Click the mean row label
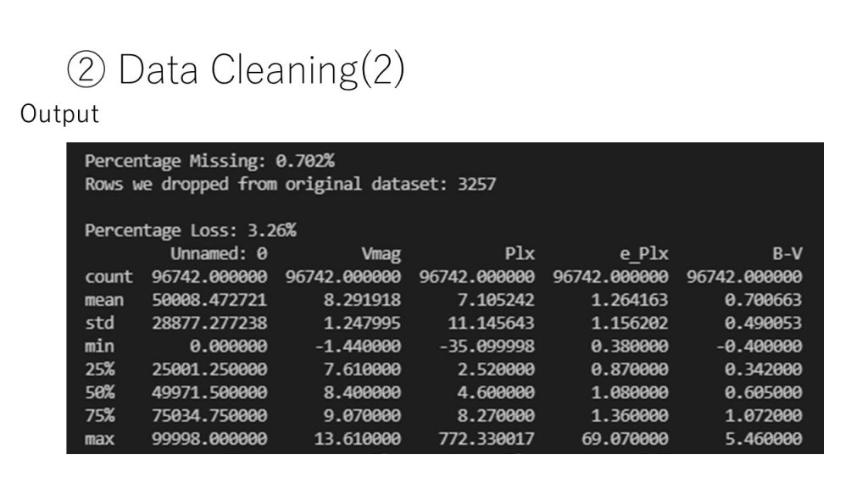868x488 pixels. [x=104, y=301]
